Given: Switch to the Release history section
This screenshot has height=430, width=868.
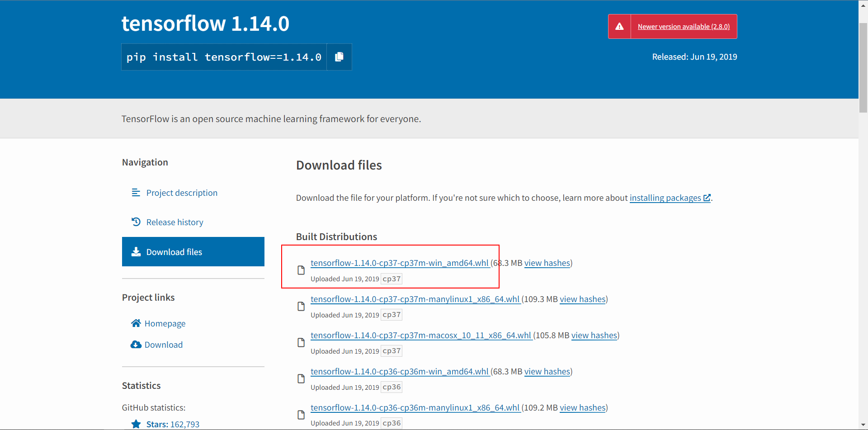Looking at the screenshot, I should (175, 222).
